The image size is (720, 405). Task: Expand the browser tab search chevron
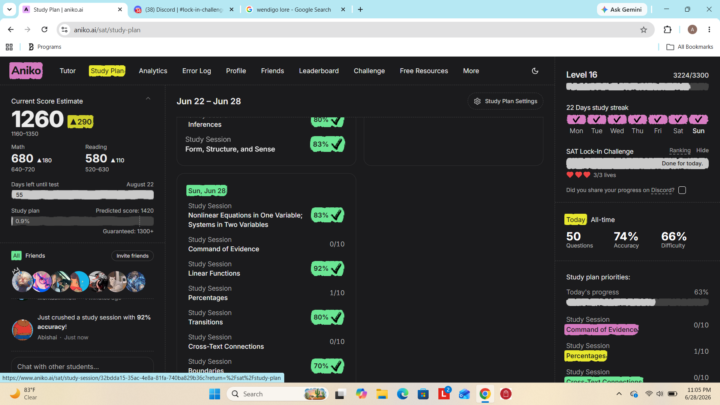(x=9, y=9)
